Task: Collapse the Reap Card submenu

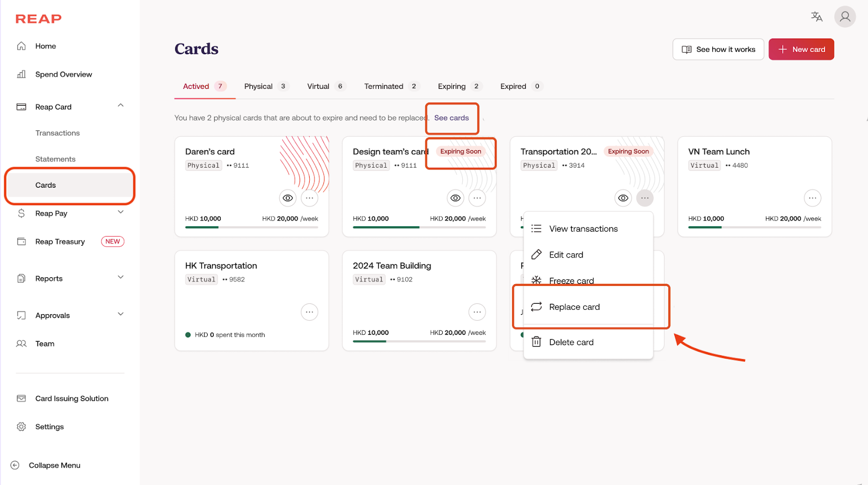Action: pyautogui.click(x=120, y=106)
